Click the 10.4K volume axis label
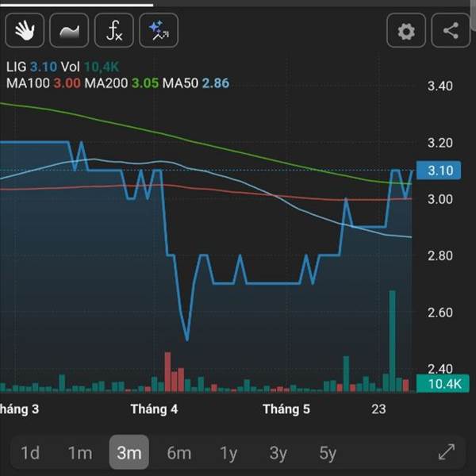Viewport: 476px width, 476px height. (x=443, y=384)
